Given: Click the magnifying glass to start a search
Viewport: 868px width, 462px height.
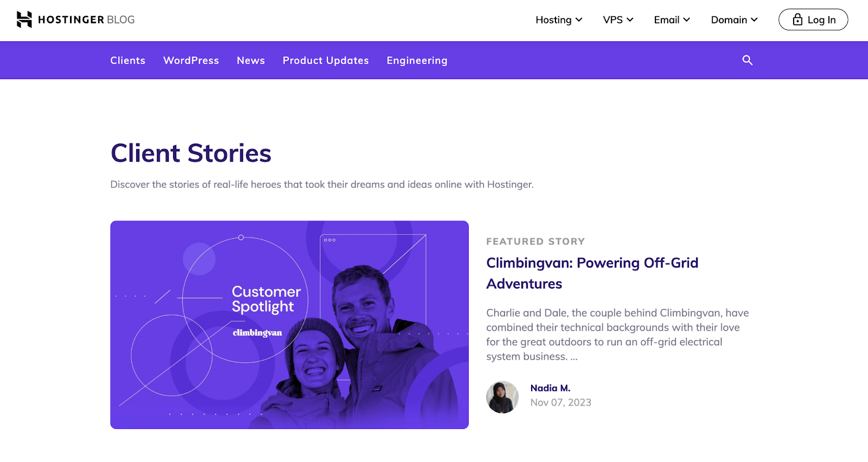Looking at the screenshot, I should pos(748,60).
